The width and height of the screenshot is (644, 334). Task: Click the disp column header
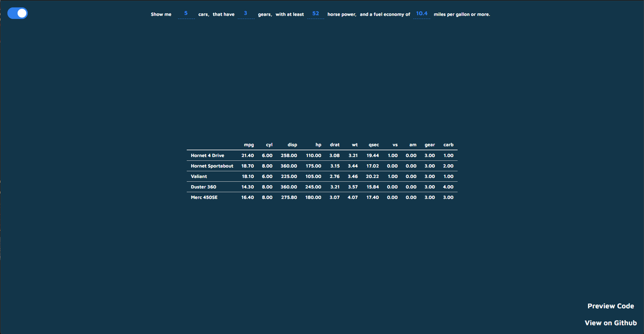[292, 145]
